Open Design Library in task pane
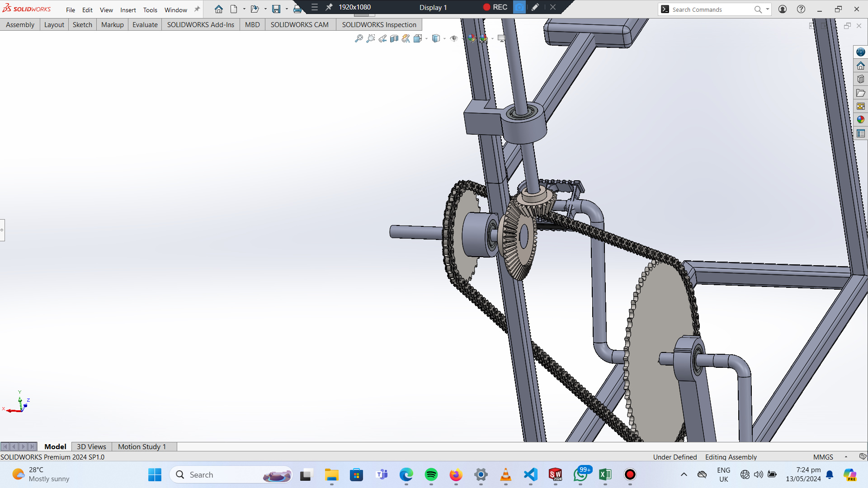This screenshot has height=488, width=868. point(860,80)
